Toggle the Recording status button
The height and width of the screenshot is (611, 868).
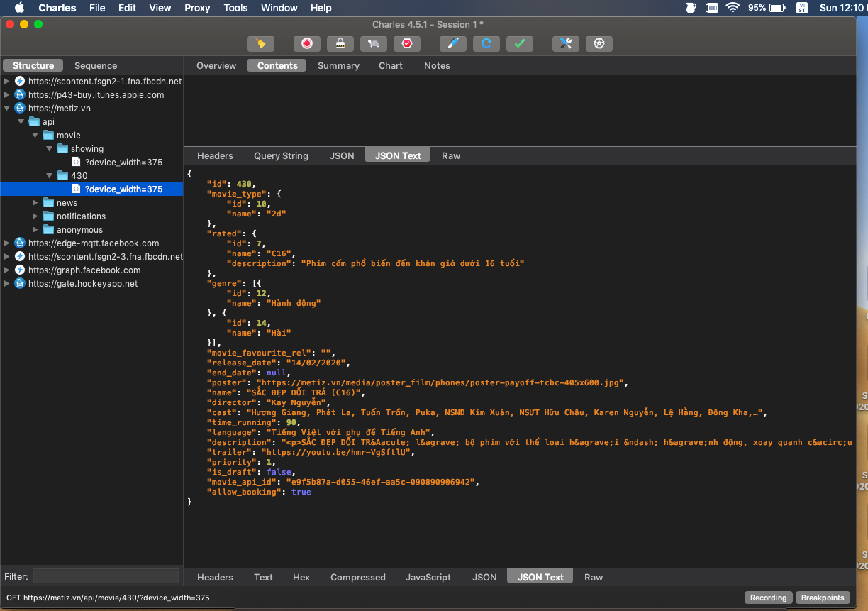(x=769, y=598)
